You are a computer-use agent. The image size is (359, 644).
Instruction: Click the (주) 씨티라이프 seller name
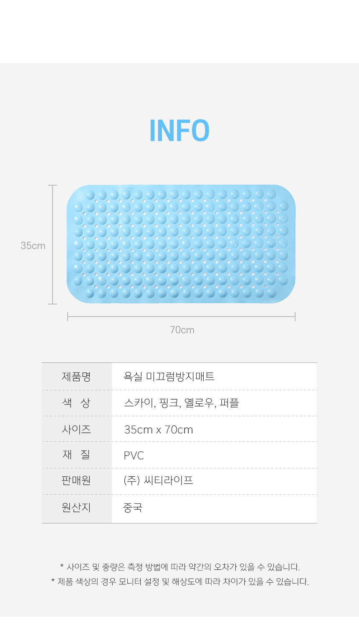click(158, 480)
